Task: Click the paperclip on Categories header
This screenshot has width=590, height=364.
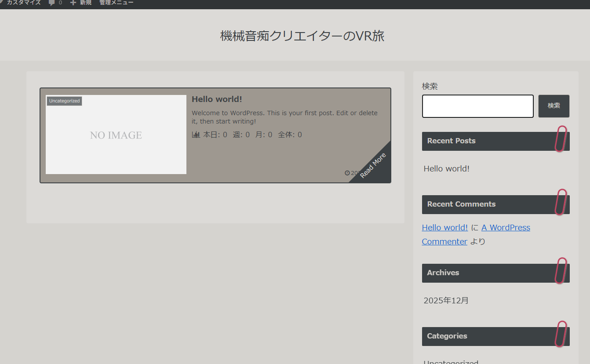Action: (x=561, y=334)
